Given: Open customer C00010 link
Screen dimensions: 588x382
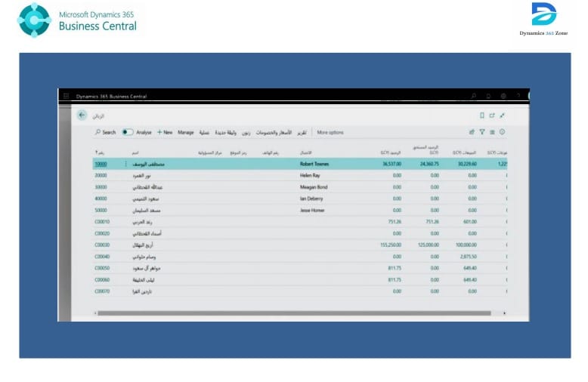Looking at the screenshot, I should point(102,222).
